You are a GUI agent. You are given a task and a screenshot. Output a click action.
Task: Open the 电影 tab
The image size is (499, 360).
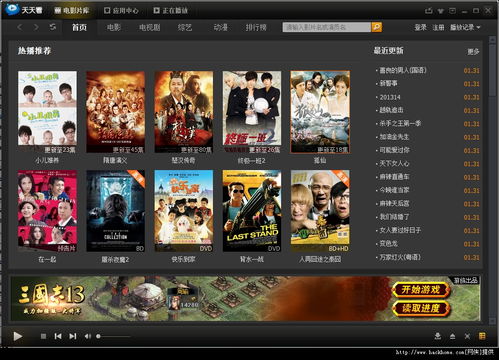pyautogui.click(x=114, y=27)
